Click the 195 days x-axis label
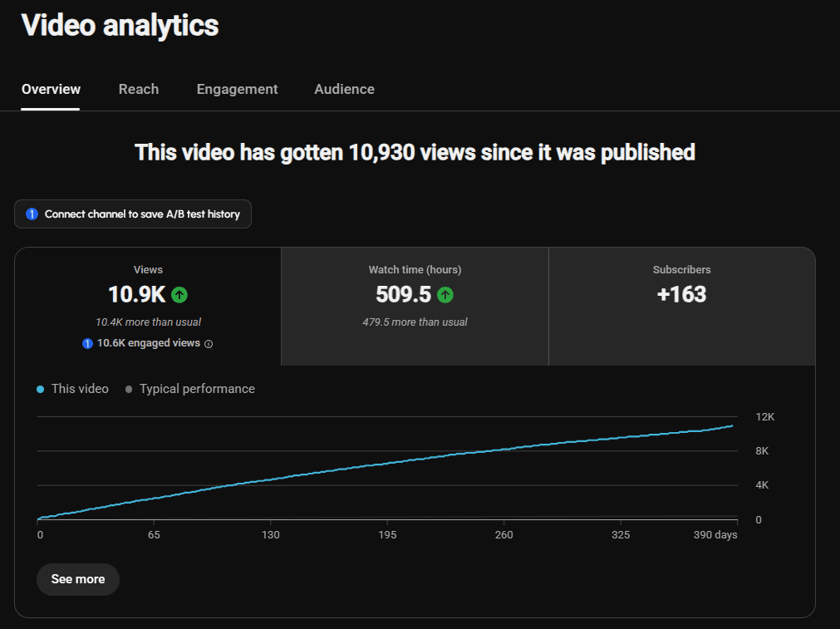This screenshot has width=840, height=629. click(x=387, y=535)
